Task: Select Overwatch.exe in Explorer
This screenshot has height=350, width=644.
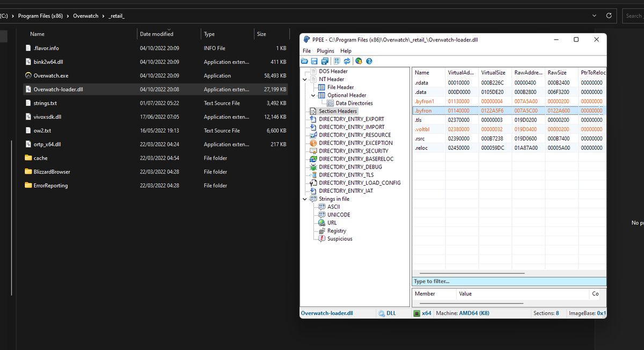Action: point(50,76)
